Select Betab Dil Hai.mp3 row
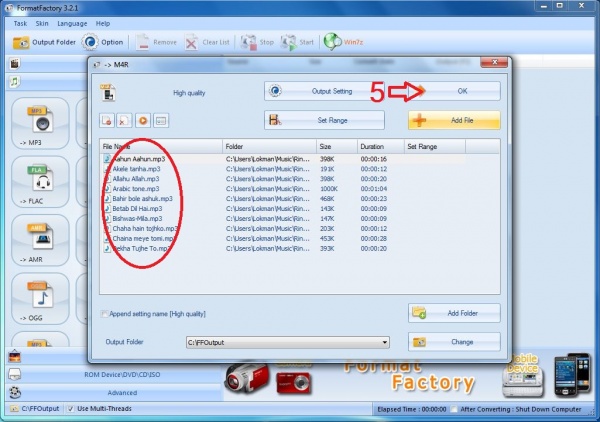Viewport: 600px width, 422px height. [283, 209]
